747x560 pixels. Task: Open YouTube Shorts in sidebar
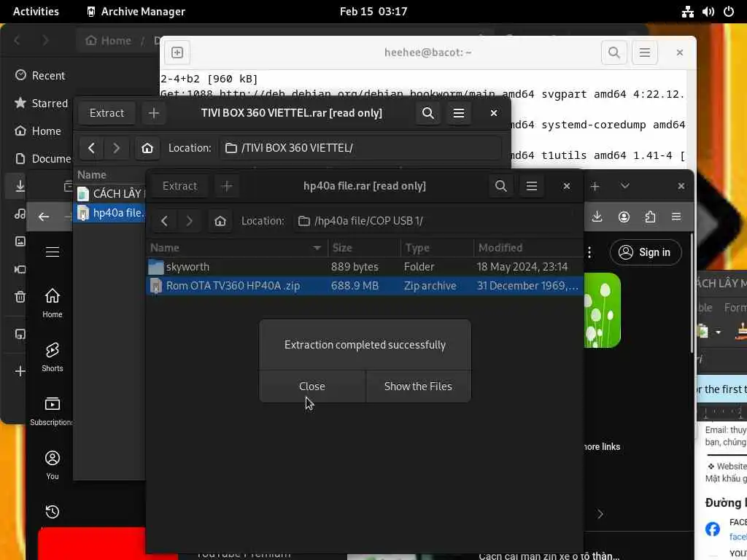[x=52, y=357]
